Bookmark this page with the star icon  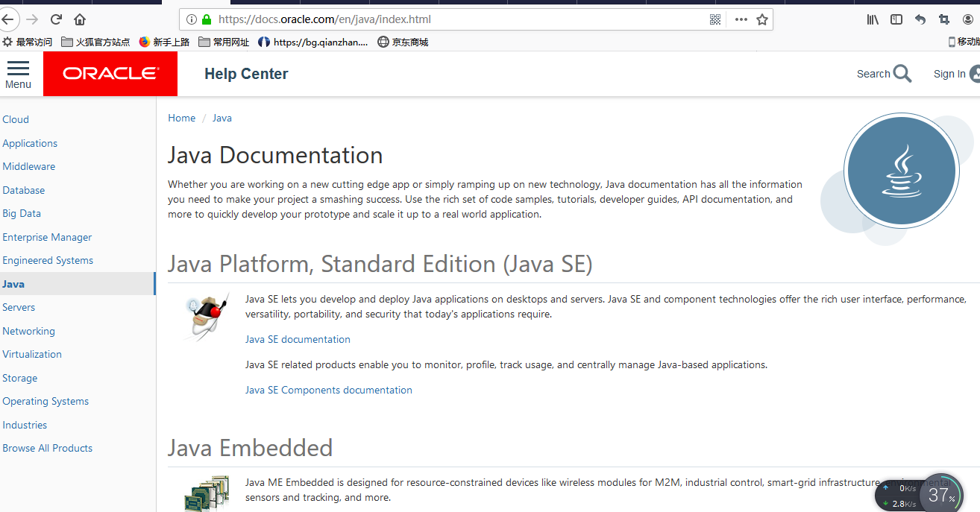pos(762,19)
